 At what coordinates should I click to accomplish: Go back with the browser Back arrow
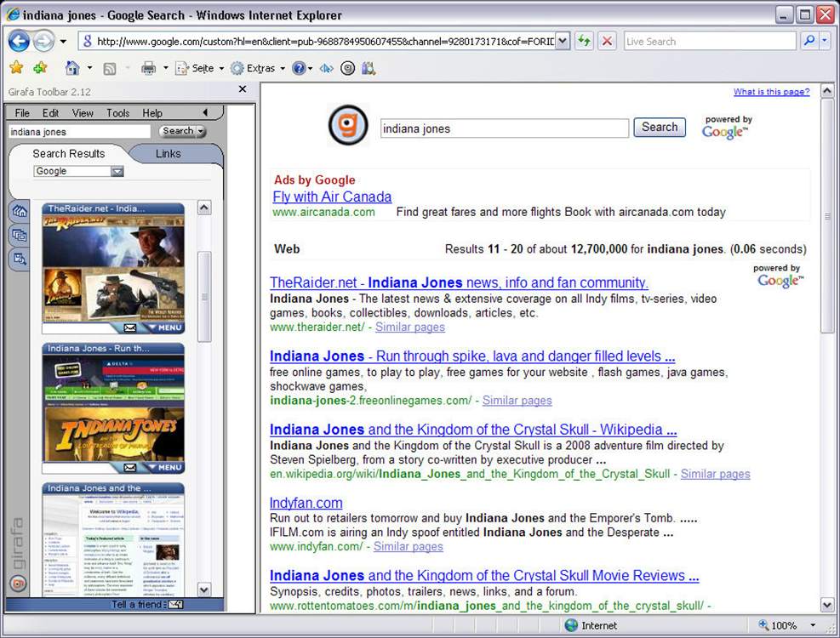[x=19, y=41]
